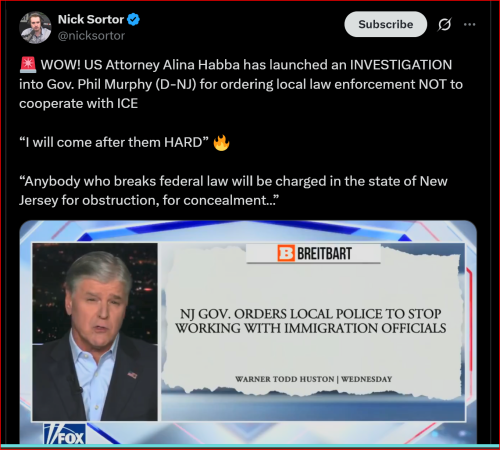Play the embedded Fox News video
500x450 pixels.
[x=248, y=332]
